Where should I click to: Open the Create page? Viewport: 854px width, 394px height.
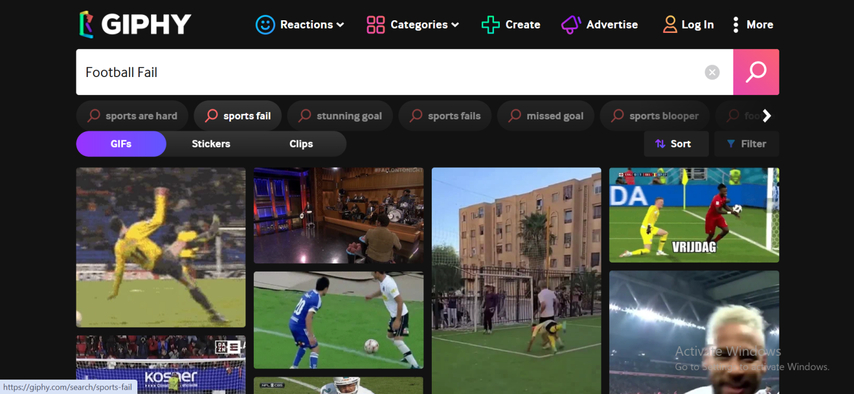[x=523, y=25]
